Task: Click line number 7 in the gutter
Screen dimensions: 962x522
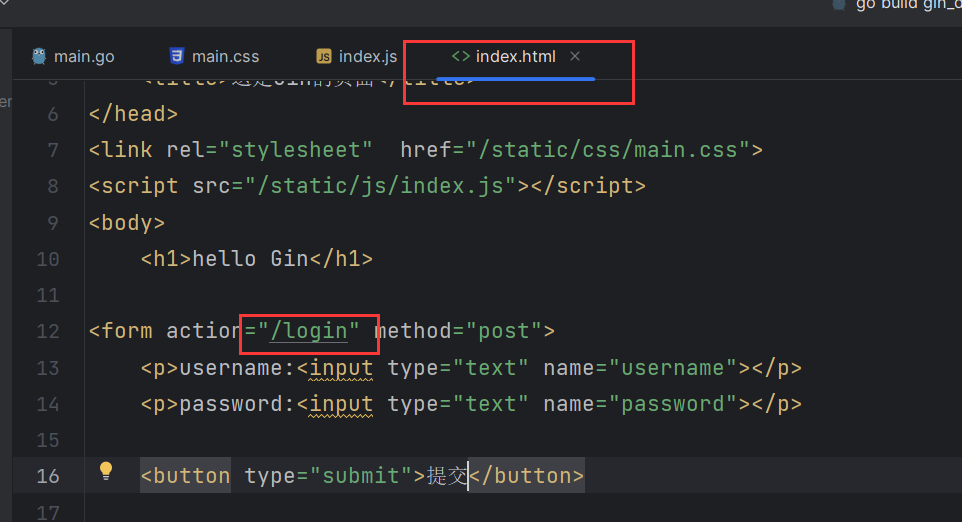Action: (x=53, y=150)
